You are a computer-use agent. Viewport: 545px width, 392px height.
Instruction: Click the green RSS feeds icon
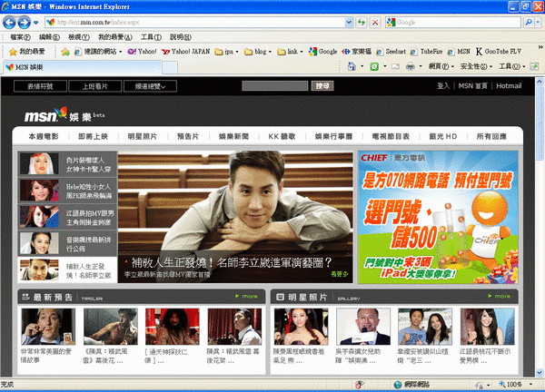[x=374, y=66]
